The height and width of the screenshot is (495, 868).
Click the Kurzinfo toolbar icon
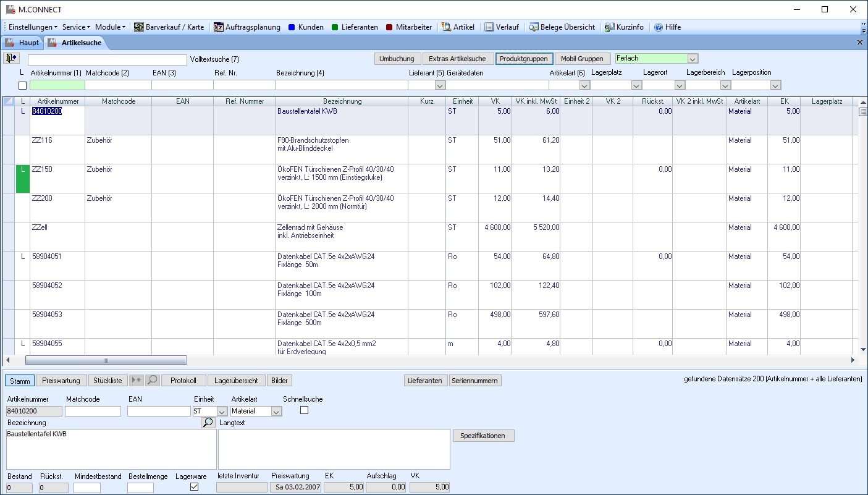(x=624, y=27)
